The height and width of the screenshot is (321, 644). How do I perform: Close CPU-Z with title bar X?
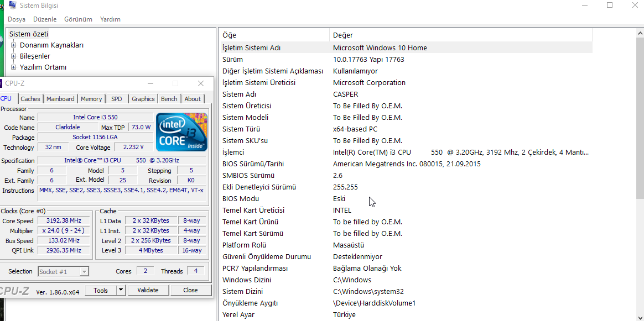[201, 83]
